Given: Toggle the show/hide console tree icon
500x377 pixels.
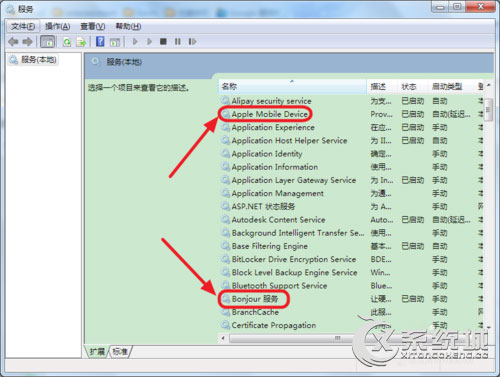Looking at the screenshot, I should click(x=47, y=42).
